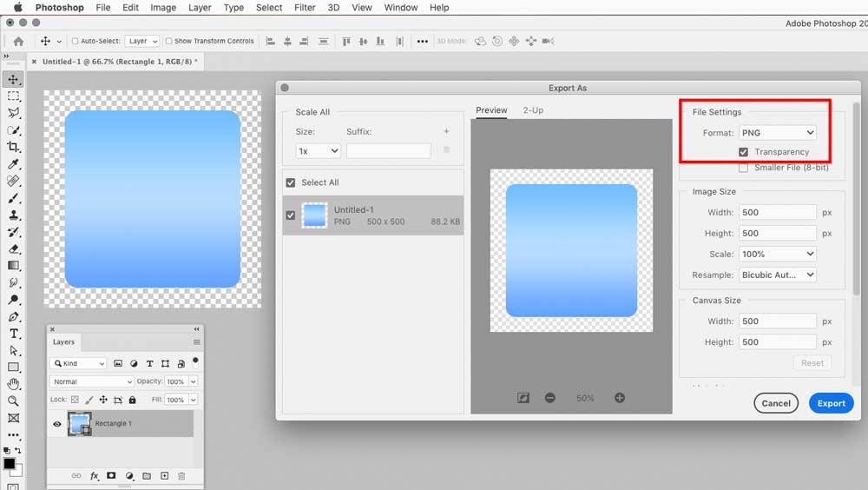Toggle the Auto-Select checkbox
This screenshot has height=490, width=868.
click(x=76, y=41)
